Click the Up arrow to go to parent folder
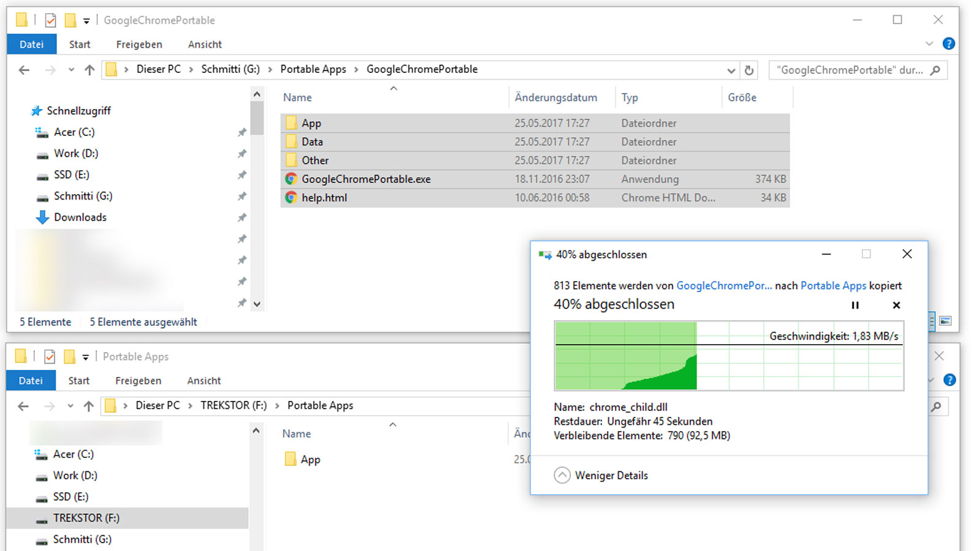Viewport: 980px width, 551px height. tap(89, 69)
